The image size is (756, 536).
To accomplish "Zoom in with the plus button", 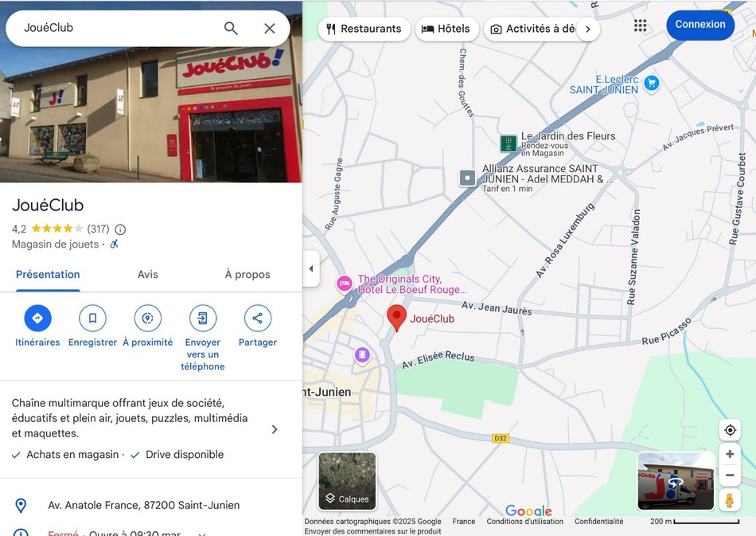I will (730, 454).
